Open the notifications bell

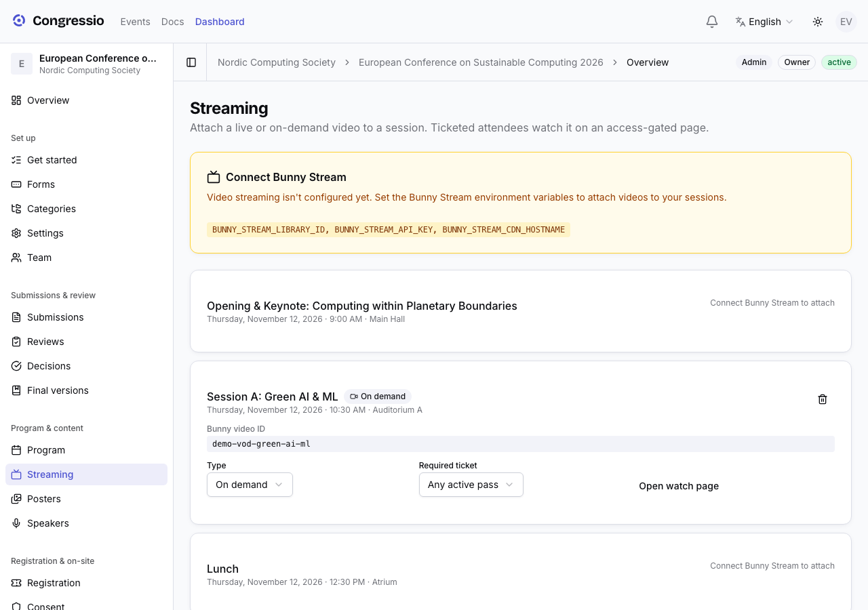tap(712, 22)
